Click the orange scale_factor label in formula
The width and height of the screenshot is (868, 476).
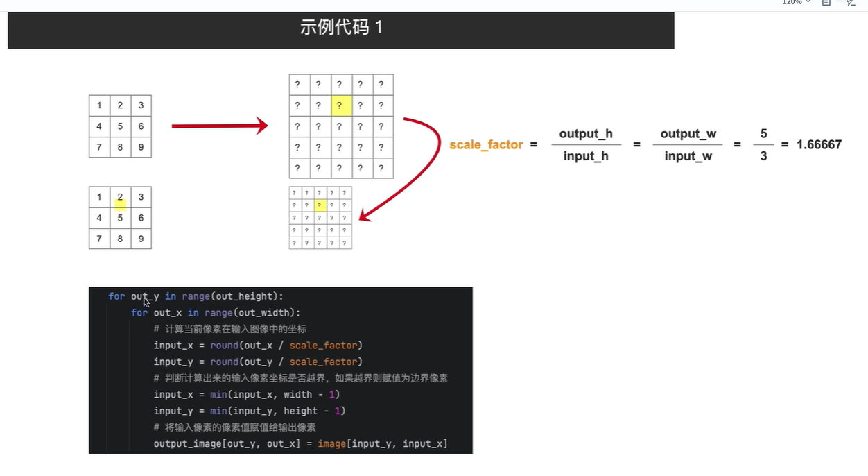point(486,145)
